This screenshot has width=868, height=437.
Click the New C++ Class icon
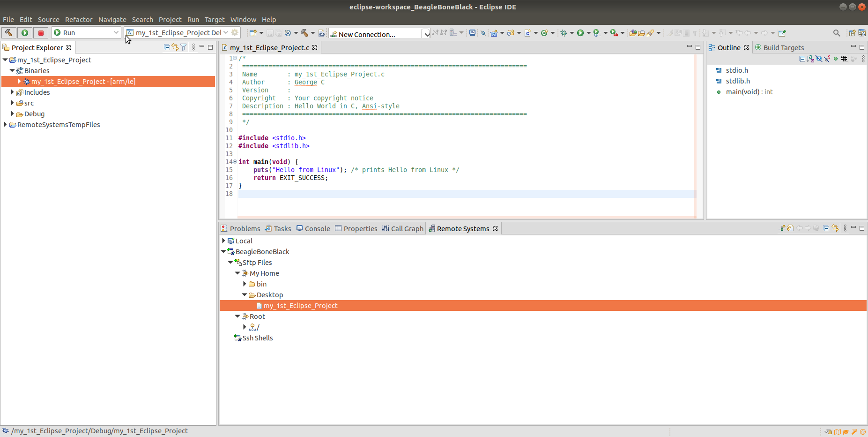544,33
